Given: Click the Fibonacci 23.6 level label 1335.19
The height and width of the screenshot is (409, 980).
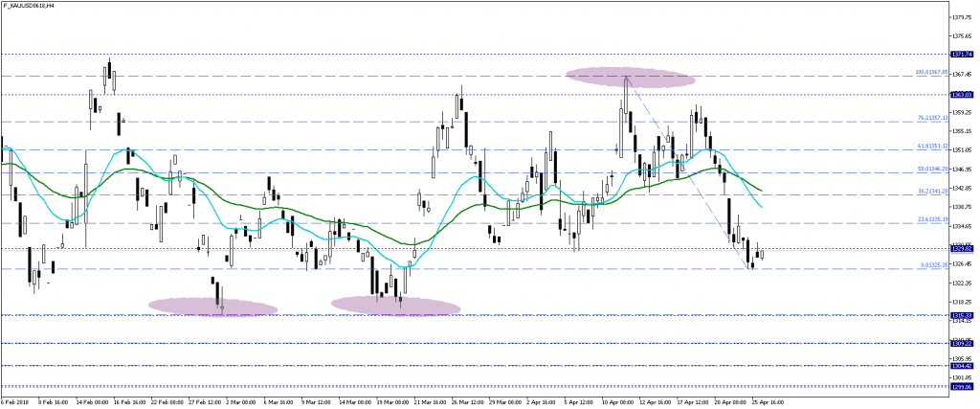Looking at the screenshot, I should click(x=933, y=219).
